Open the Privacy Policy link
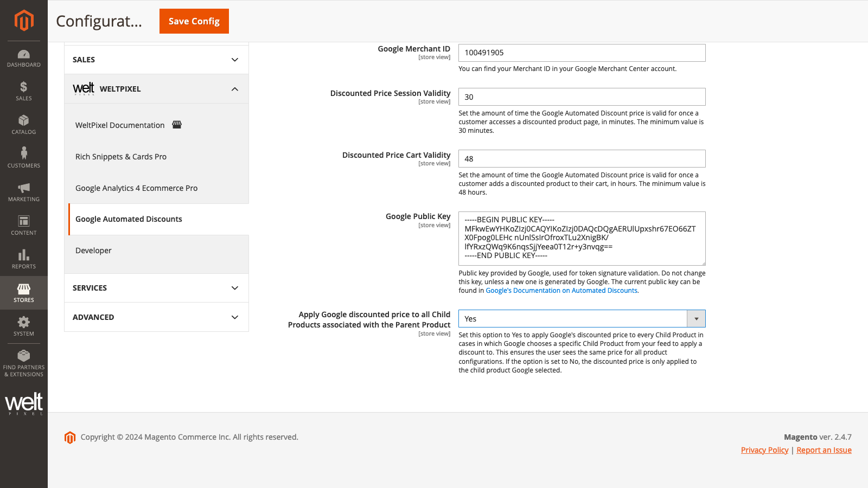 click(764, 450)
